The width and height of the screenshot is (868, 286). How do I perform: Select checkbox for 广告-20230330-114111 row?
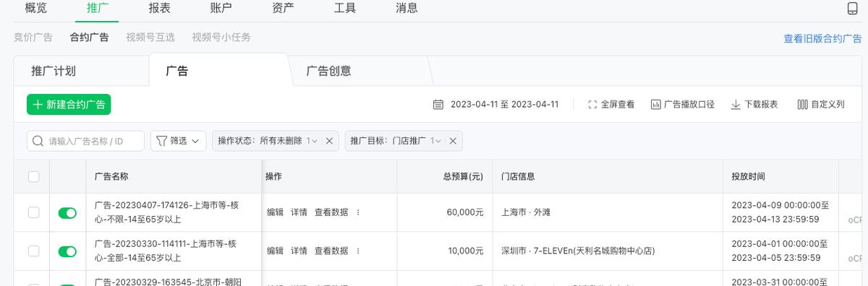(x=33, y=251)
